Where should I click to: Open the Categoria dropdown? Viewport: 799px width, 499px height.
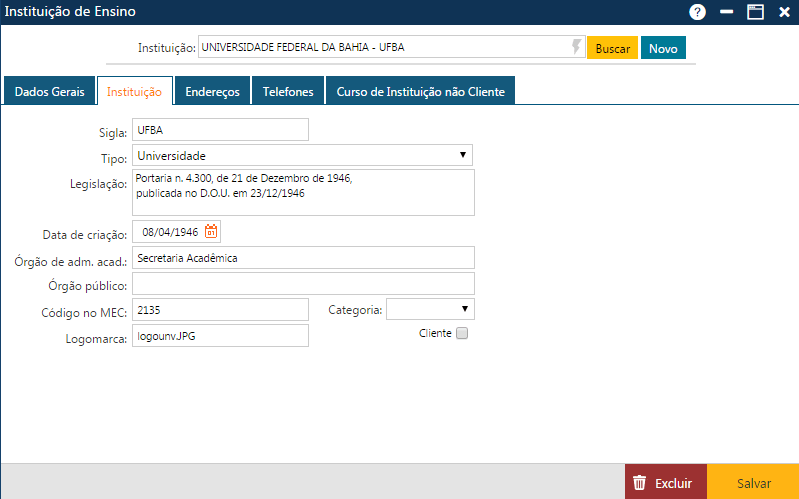pyautogui.click(x=430, y=309)
